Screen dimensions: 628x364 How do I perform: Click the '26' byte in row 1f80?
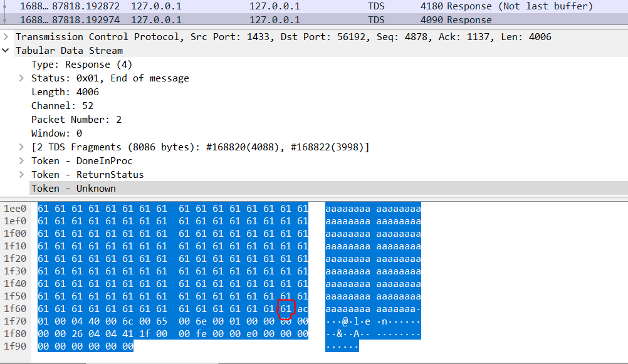[x=77, y=333]
